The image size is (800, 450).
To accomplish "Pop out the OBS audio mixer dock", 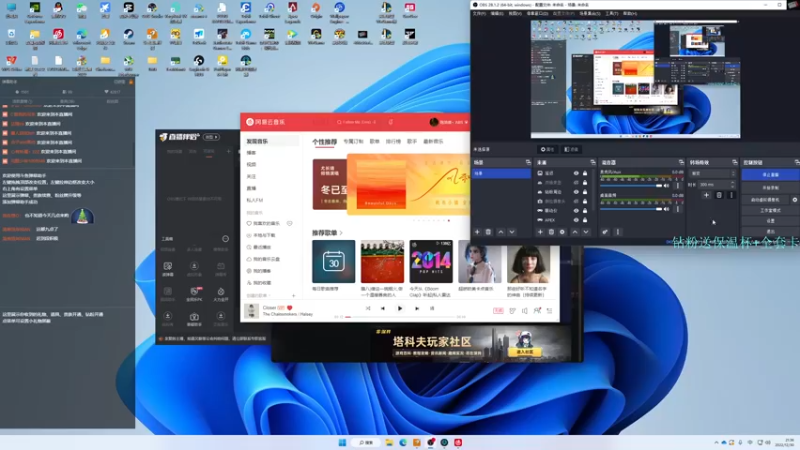I will (x=681, y=162).
